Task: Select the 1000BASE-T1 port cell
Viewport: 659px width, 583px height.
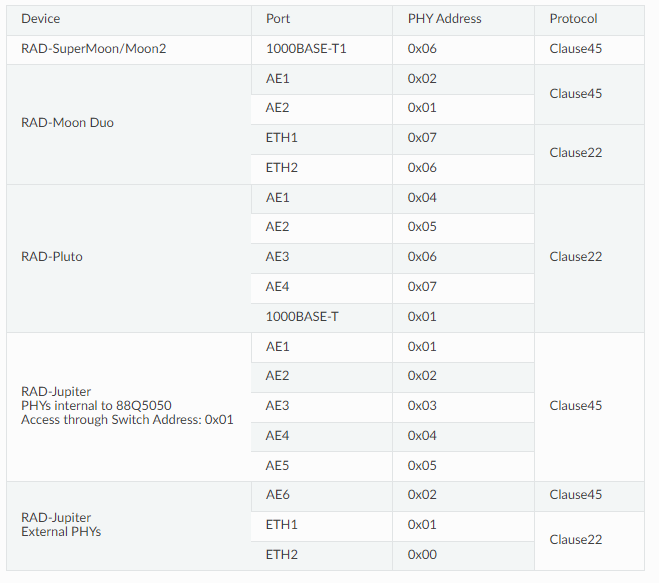Action: 306,48
